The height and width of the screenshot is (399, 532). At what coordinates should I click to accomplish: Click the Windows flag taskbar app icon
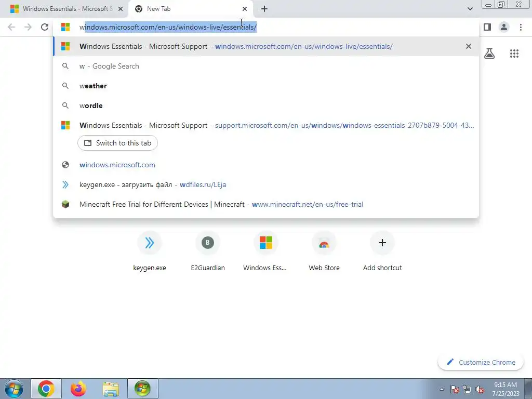pyautogui.click(x=142, y=389)
